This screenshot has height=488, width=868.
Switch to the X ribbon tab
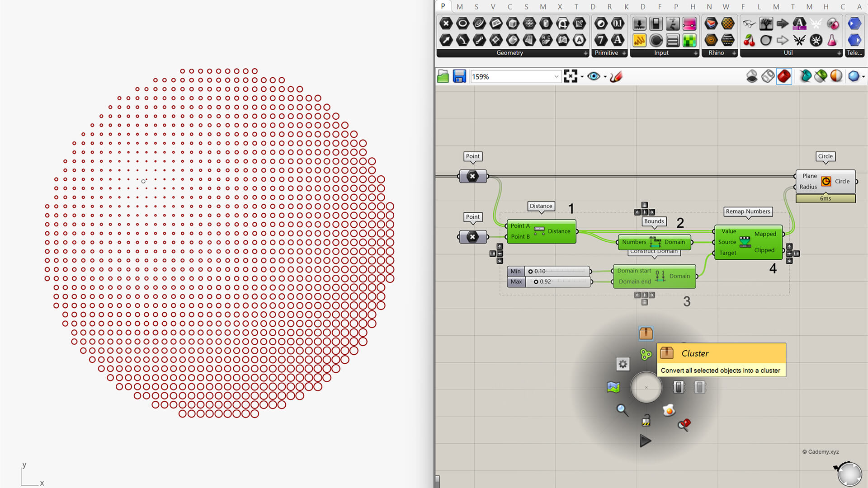tap(560, 7)
